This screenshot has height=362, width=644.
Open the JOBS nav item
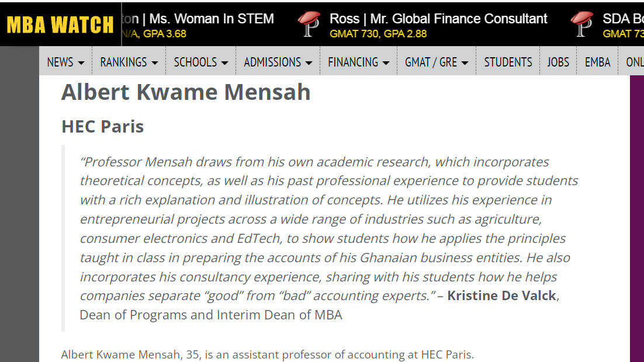coord(558,62)
